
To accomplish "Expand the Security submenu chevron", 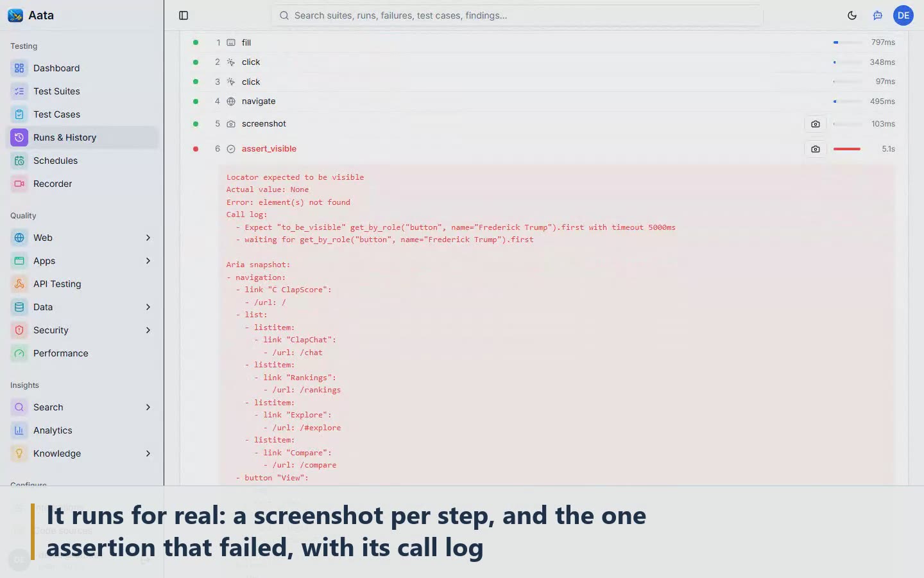I will coord(148,330).
